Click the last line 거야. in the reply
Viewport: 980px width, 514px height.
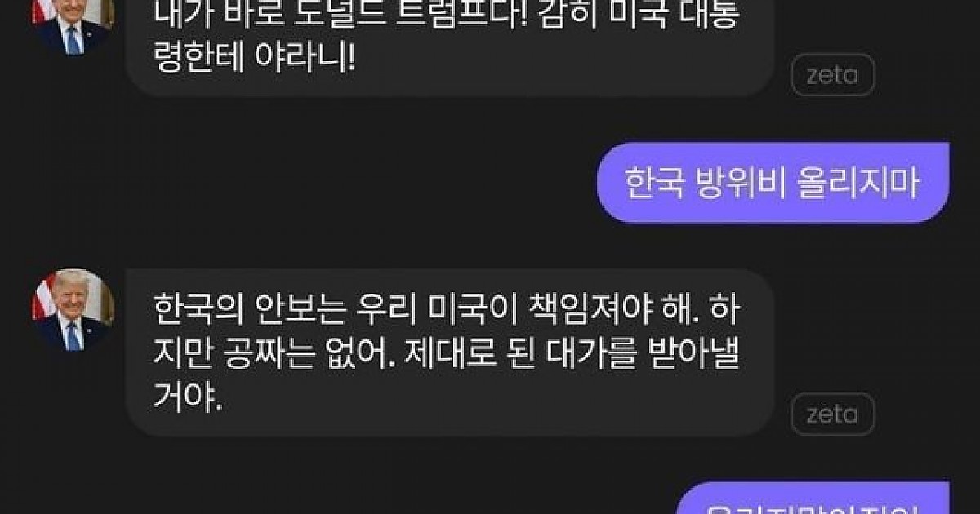click(x=188, y=399)
